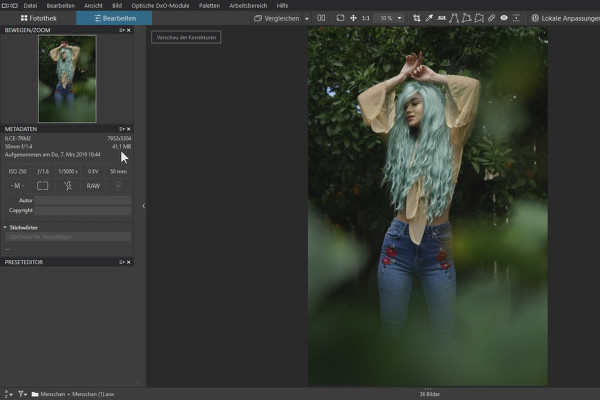The width and height of the screenshot is (600, 400).
Task: Click the 1/5000 s shutter speed value
Action: point(68,171)
